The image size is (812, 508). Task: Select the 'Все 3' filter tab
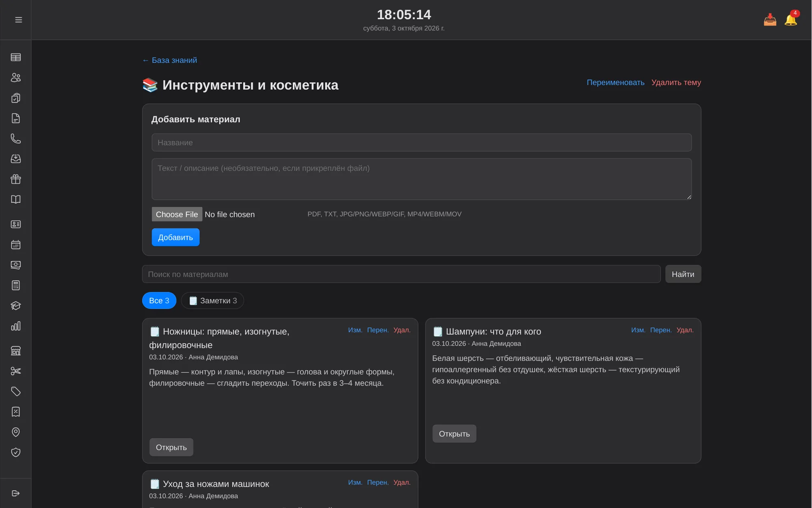coord(159,301)
